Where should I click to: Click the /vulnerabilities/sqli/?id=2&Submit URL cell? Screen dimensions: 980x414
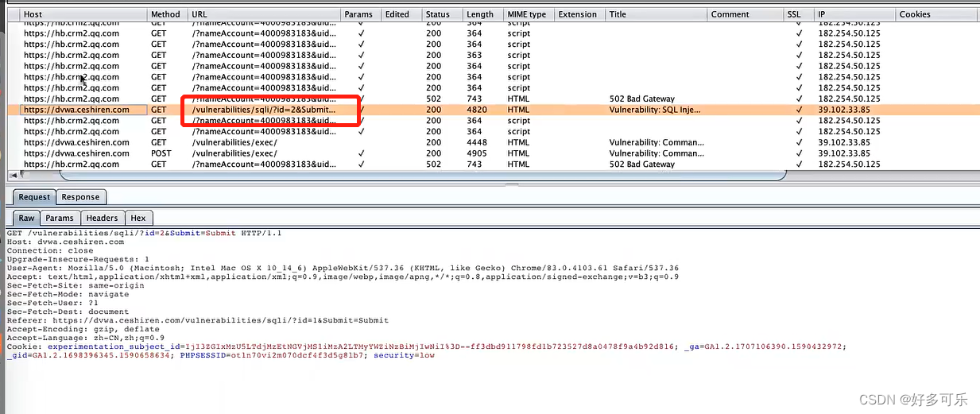[x=263, y=110]
